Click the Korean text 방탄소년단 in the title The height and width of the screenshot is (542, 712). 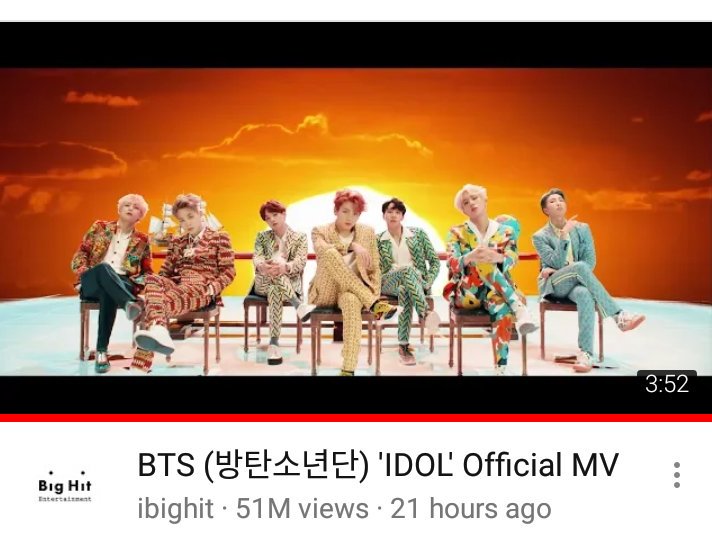pyautogui.click(x=286, y=465)
